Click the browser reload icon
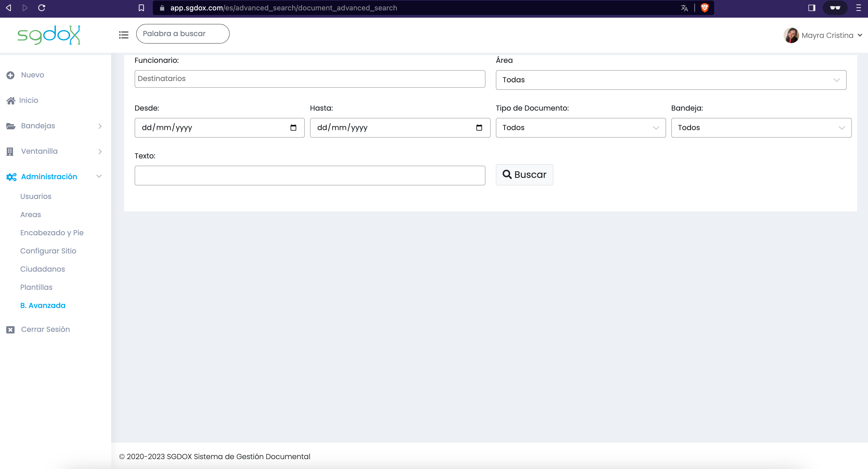868x469 pixels. click(42, 8)
